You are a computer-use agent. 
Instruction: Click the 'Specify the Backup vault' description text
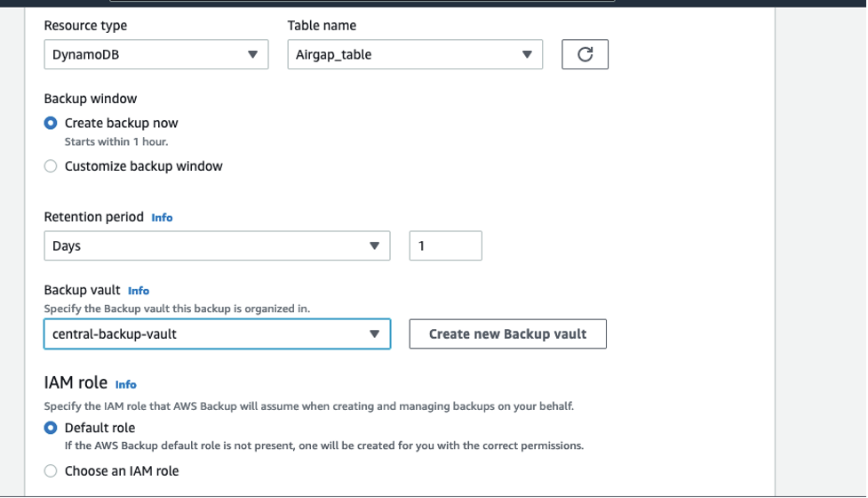[x=177, y=309]
